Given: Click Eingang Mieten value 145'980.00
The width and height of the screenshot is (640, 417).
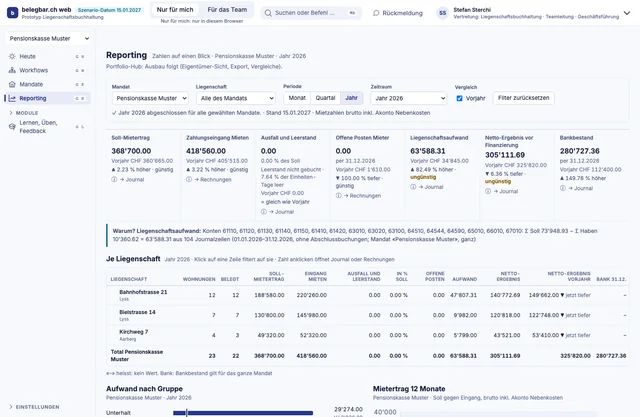Looking at the screenshot, I should click(x=311, y=315).
